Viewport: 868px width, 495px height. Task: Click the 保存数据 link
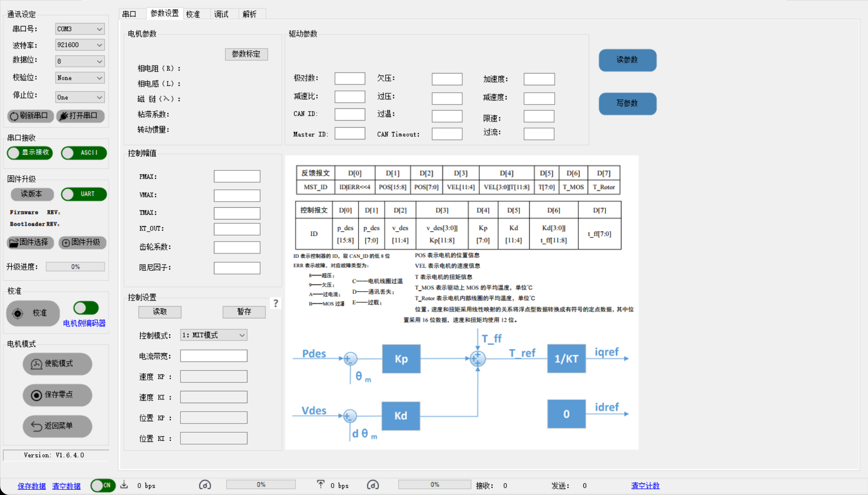(32, 486)
